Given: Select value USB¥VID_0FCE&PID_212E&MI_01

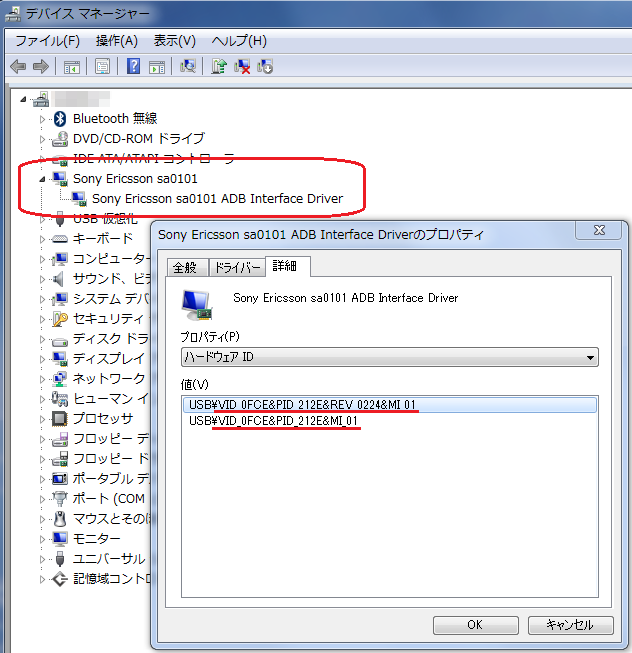Looking at the screenshot, I should coord(273,421).
